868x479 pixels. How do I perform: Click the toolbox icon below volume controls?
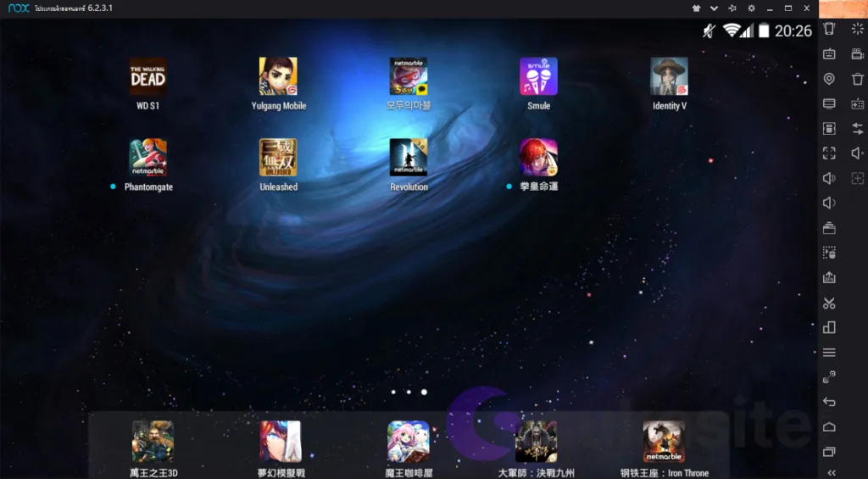(829, 228)
